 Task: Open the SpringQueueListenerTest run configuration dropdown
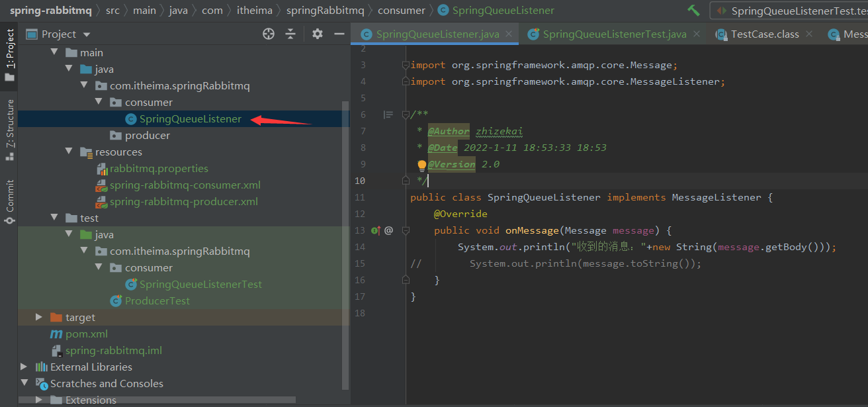pos(789,11)
